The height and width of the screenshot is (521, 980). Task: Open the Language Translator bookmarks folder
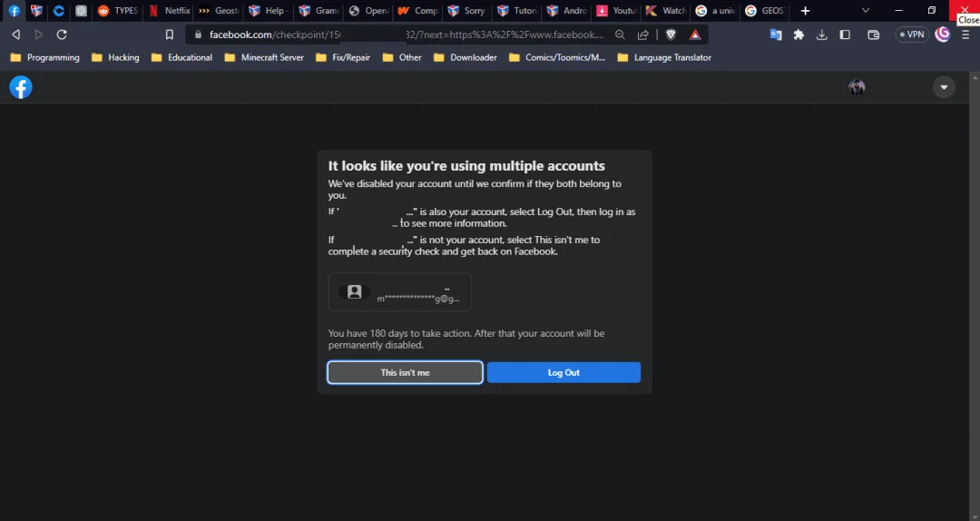(x=663, y=57)
